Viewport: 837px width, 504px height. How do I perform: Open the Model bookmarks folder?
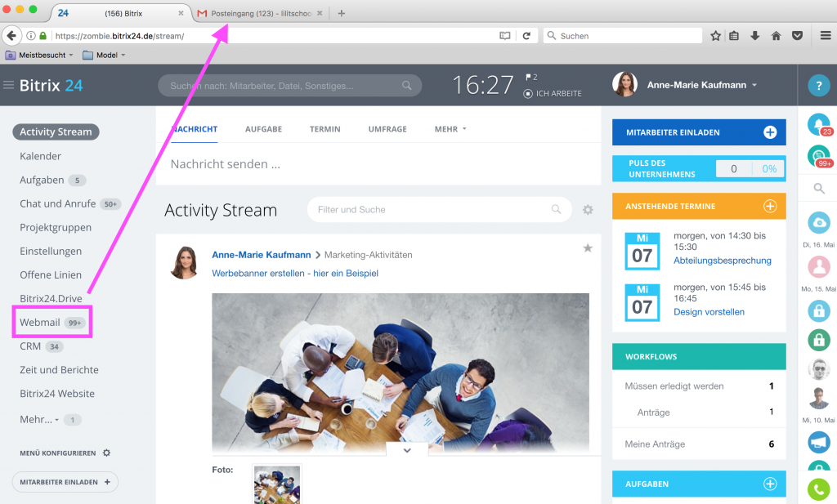pos(104,55)
